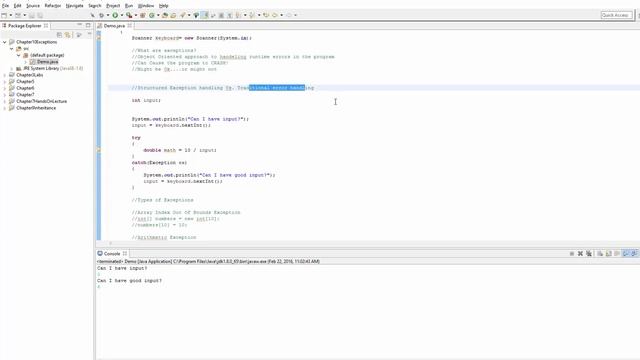Click Remove Launch X console icon
Image resolution: width=640 pixels, height=360 pixels.
(x=580, y=253)
